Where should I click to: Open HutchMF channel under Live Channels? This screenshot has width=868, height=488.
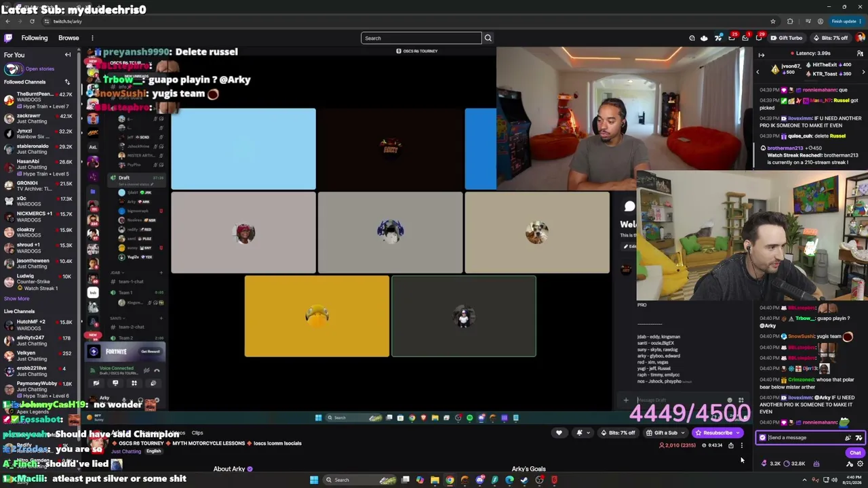coord(38,325)
